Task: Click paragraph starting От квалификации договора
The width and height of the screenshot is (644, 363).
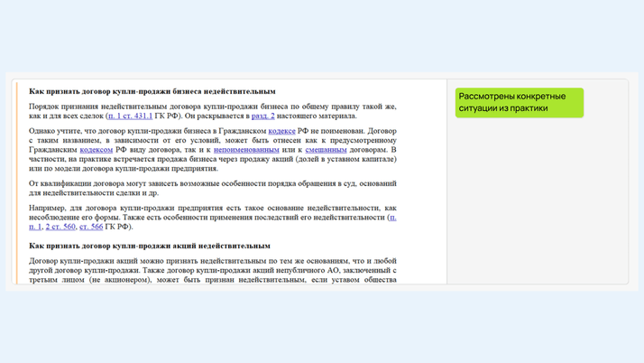Action: click(x=212, y=189)
